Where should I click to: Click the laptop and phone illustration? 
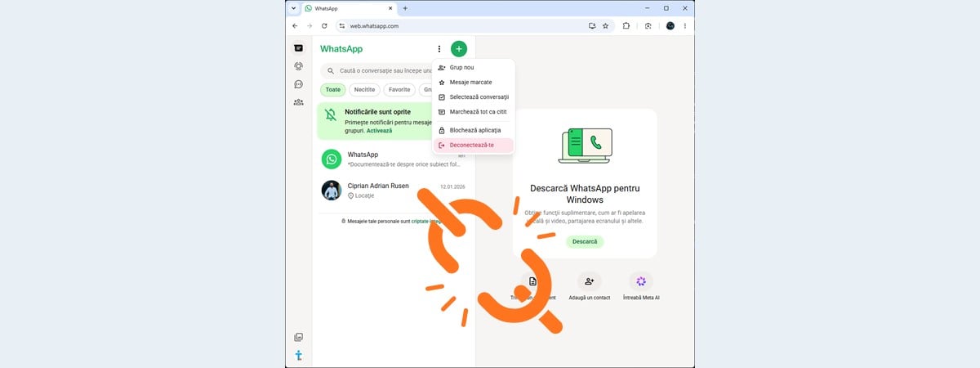tap(585, 146)
